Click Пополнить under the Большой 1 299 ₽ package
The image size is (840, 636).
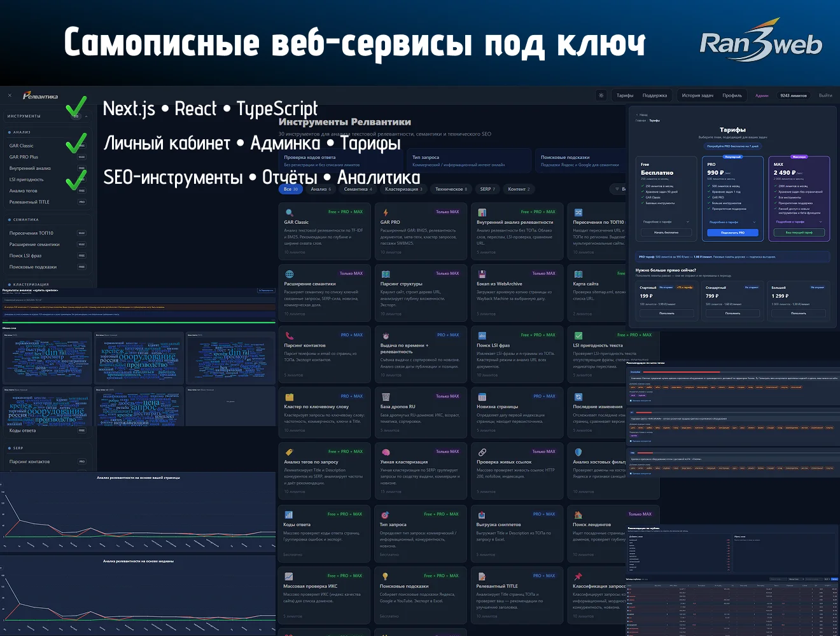coord(798,313)
